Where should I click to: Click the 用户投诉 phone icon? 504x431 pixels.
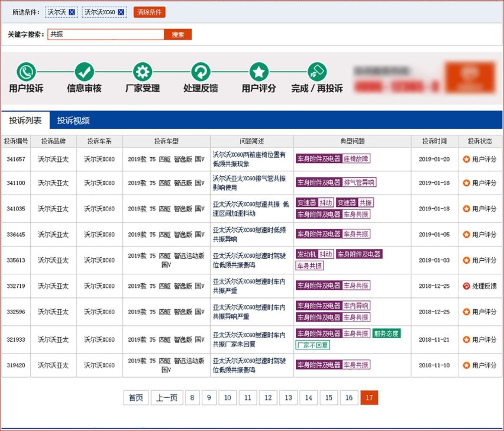click(26, 72)
